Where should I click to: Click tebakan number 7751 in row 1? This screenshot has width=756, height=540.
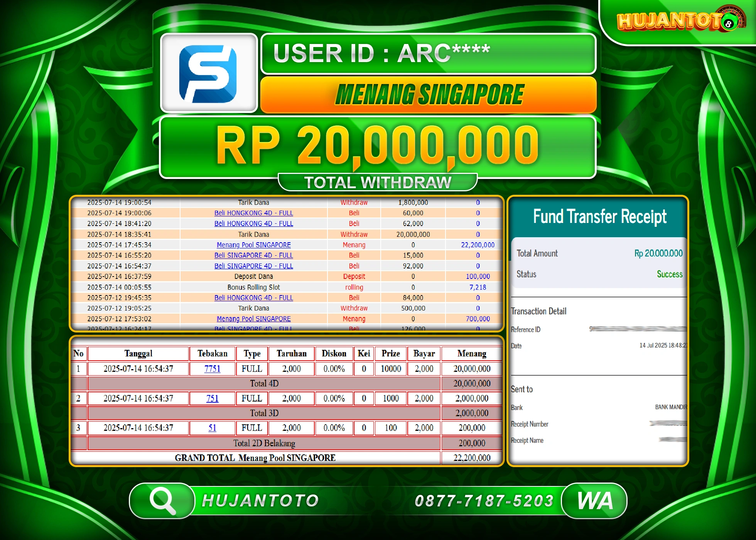point(212,369)
